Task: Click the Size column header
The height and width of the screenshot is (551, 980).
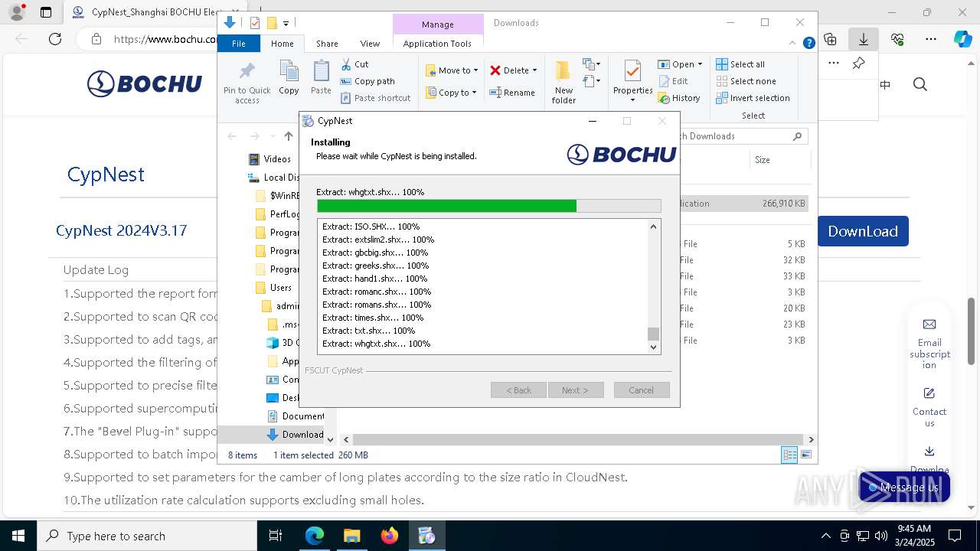Action: coord(779,160)
